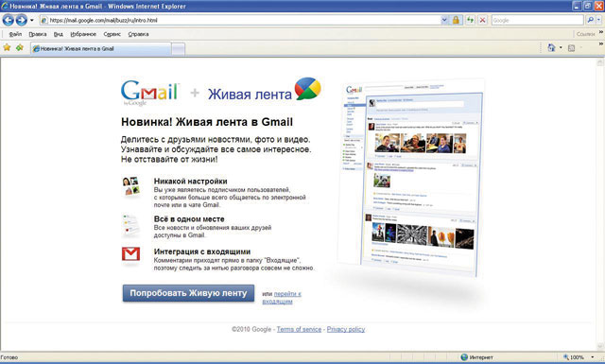Screen dimensions: 605x364
Task: Open the Избранное menu
Action: click(x=83, y=34)
